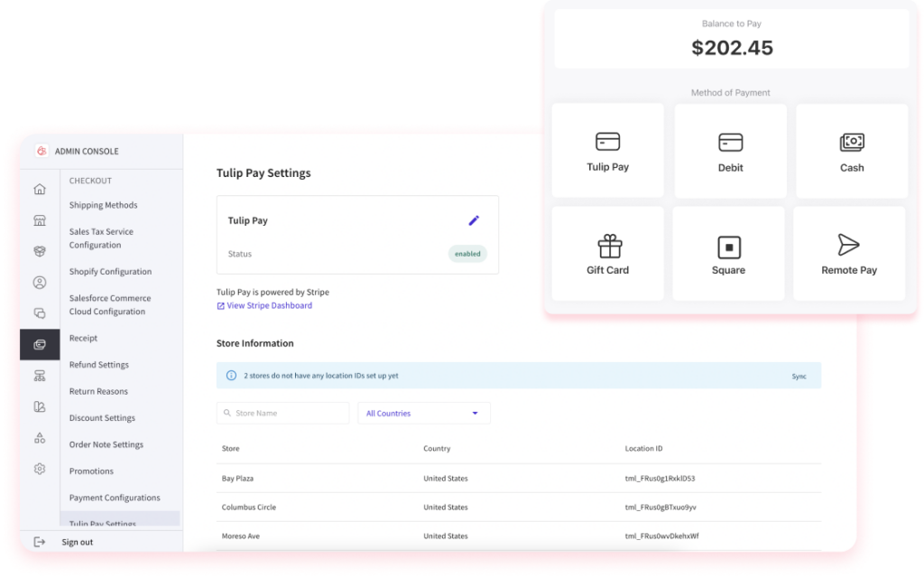Select the Columbus Circle store row
The height and width of the screenshot is (578, 924).
tap(519, 508)
